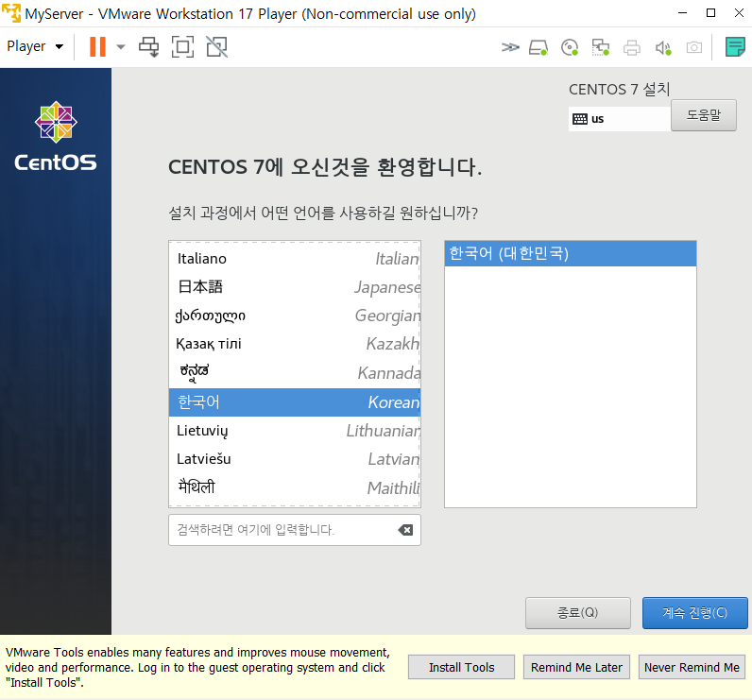This screenshot has width=752, height=700.
Task: Click the 계속 진행(C) continue button
Action: [695, 613]
